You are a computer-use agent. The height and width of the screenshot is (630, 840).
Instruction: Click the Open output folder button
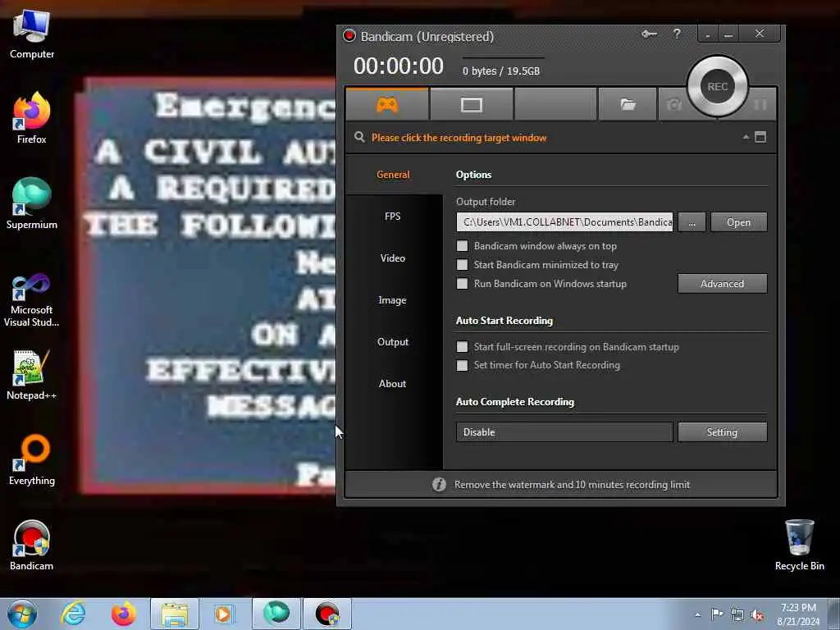(739, 221)
